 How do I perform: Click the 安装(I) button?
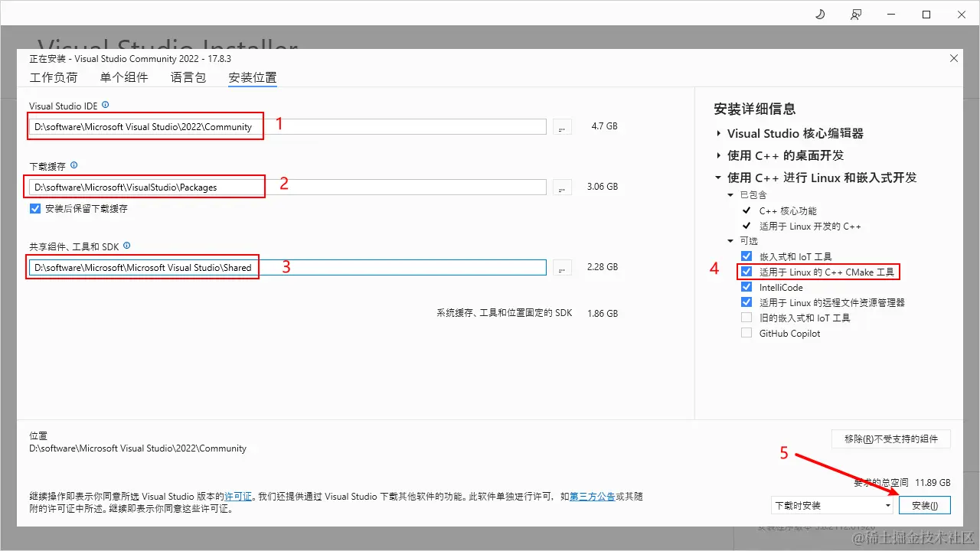pos(925,505)
